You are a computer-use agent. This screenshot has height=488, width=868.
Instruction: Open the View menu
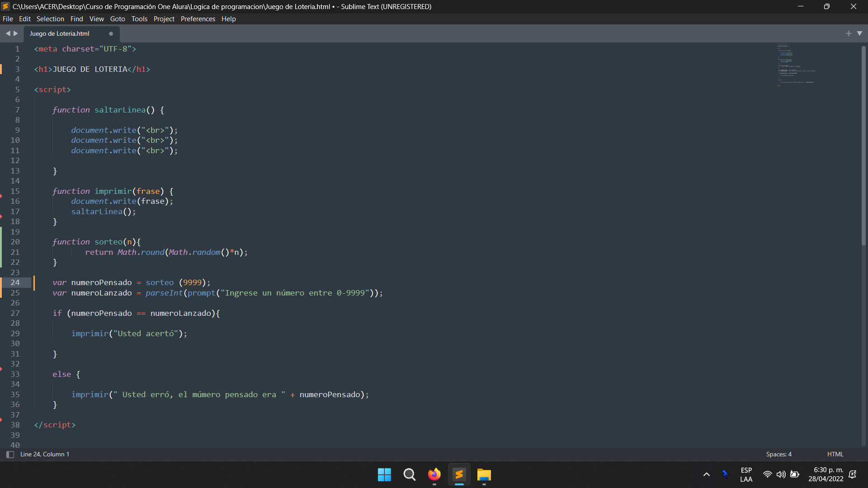click(97, 19)
